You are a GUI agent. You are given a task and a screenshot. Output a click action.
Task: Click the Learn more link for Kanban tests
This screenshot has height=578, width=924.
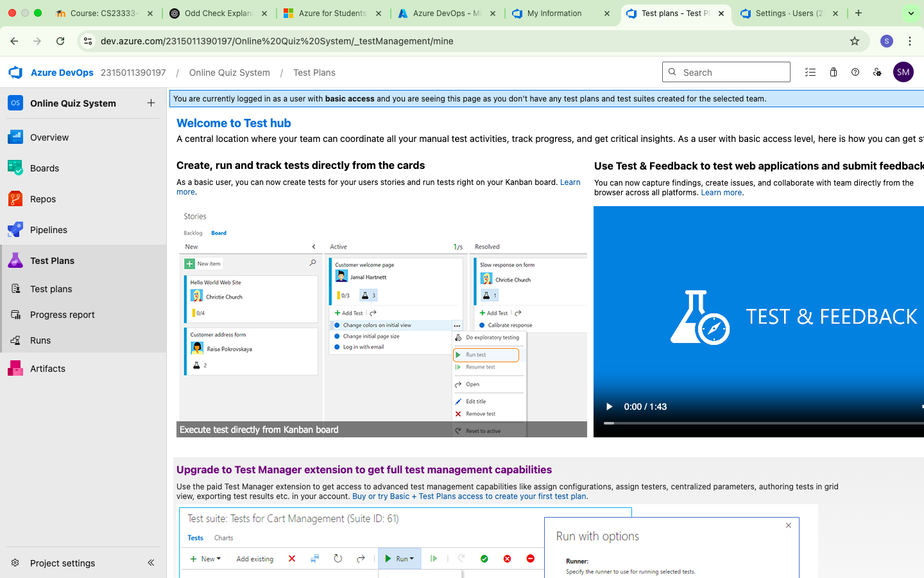(570, 182)
